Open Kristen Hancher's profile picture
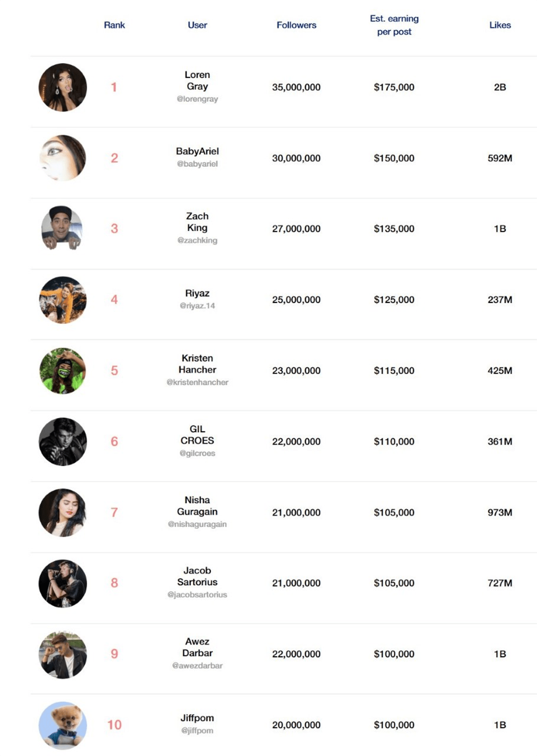Viewport: 537px width, 756px height. [63, 371]
